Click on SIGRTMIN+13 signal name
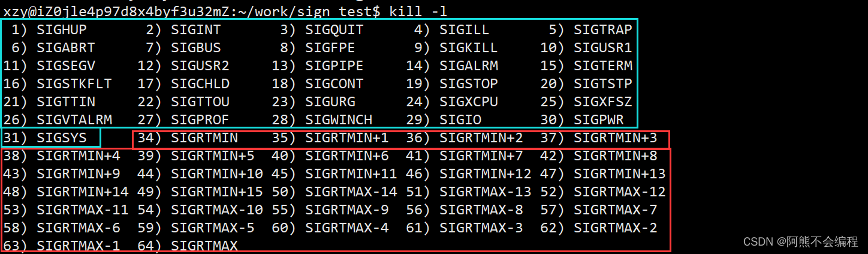Viewport: 868px width, 254px height. click(x=620, y=174)
